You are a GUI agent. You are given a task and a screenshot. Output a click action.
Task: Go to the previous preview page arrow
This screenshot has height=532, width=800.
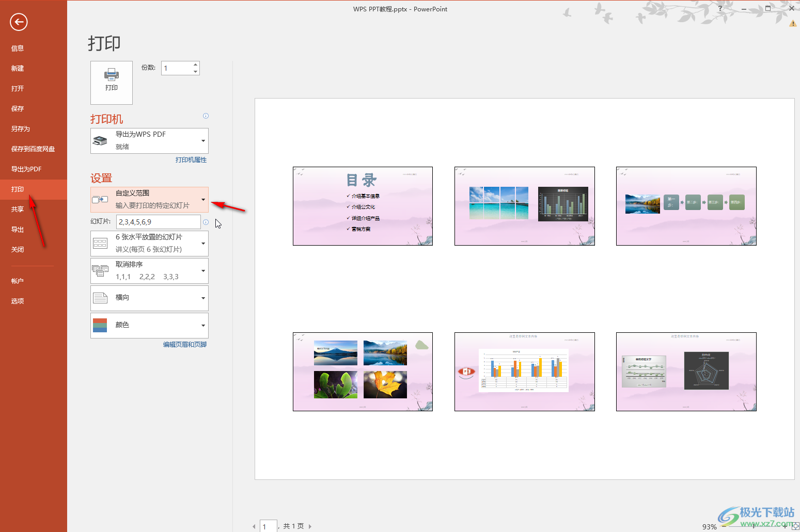coord(254,526)
